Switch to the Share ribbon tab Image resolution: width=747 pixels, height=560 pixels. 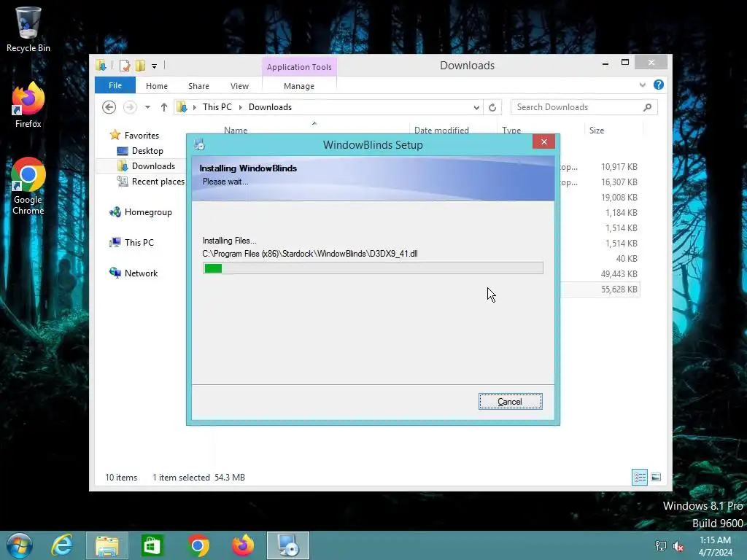[198, 86]
